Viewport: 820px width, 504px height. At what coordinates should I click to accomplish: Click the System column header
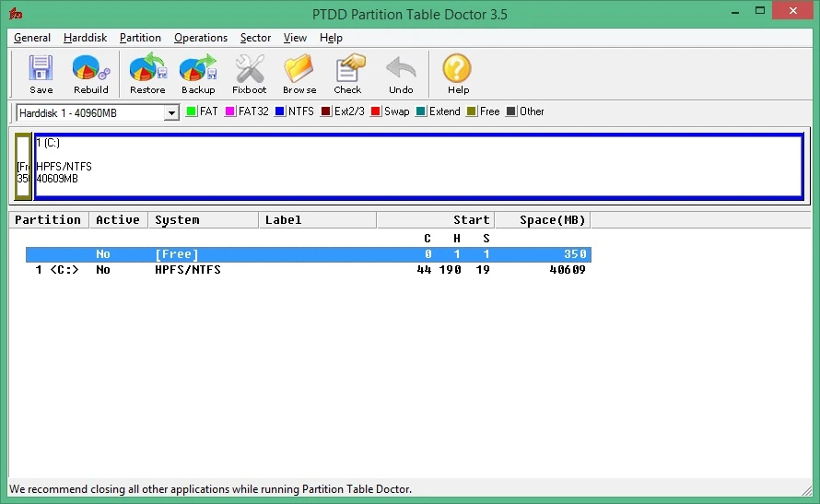pos(204,220)
